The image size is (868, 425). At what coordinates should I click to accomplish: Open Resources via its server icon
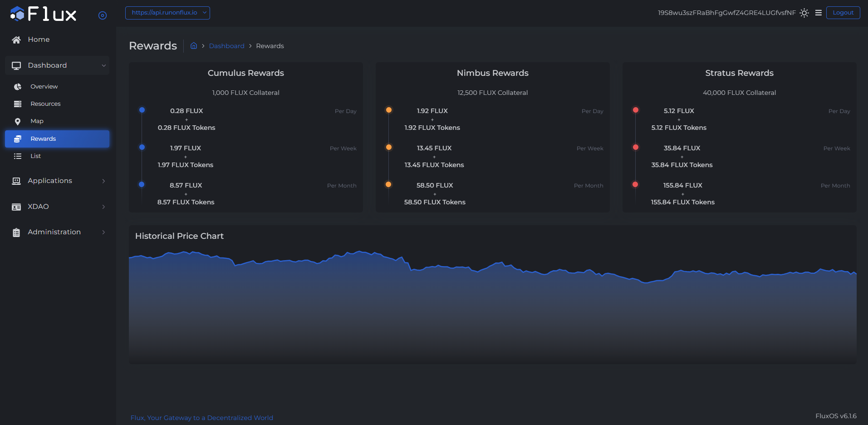18,104
